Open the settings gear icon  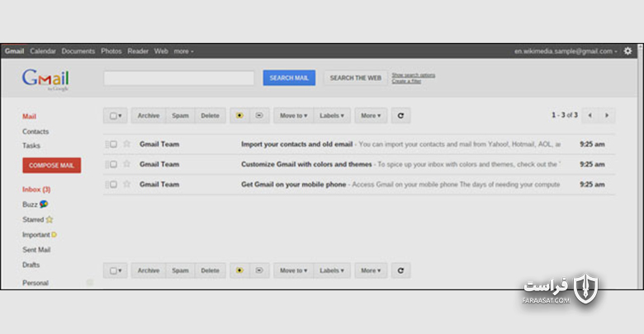(627, 51)
